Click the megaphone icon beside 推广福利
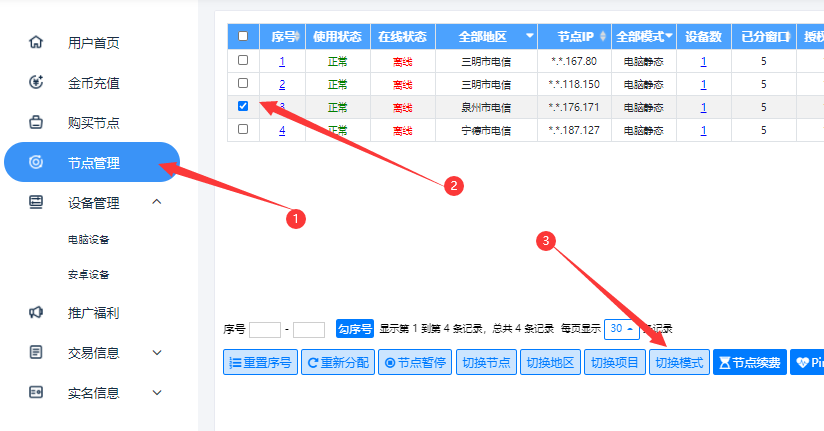Screen dimensions: 824x431 point(36,312)
